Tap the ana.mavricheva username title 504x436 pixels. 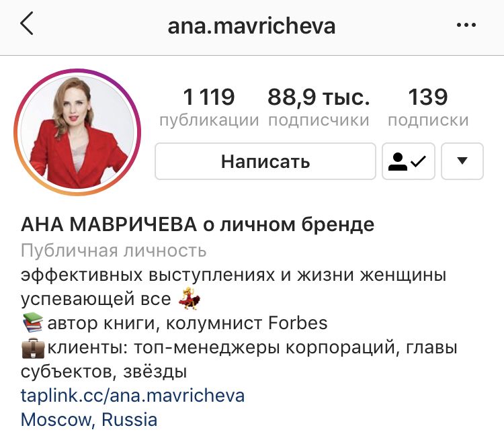point(251,26)
